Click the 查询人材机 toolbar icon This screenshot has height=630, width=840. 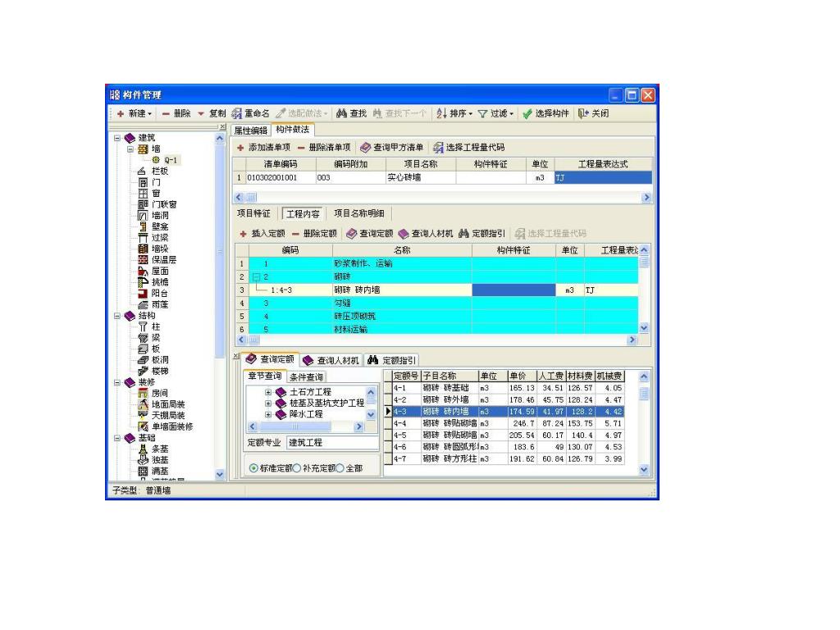404,234
